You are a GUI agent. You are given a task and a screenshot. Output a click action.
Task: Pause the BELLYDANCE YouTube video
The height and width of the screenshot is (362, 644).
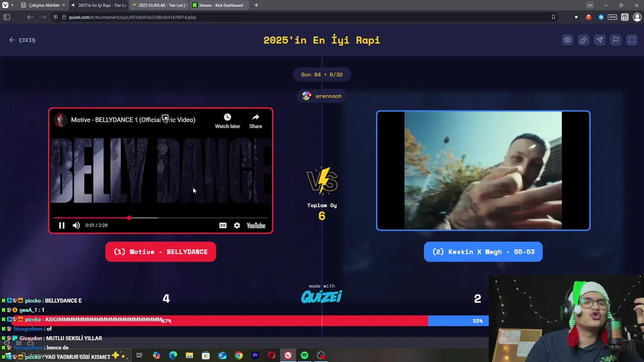pos(61,225)
